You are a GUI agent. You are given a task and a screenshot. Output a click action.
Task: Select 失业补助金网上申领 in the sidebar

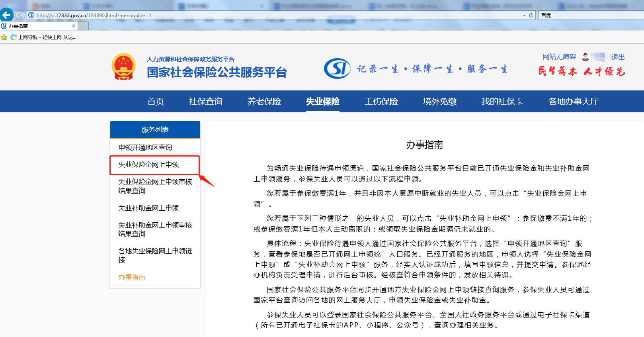(148, 208)
